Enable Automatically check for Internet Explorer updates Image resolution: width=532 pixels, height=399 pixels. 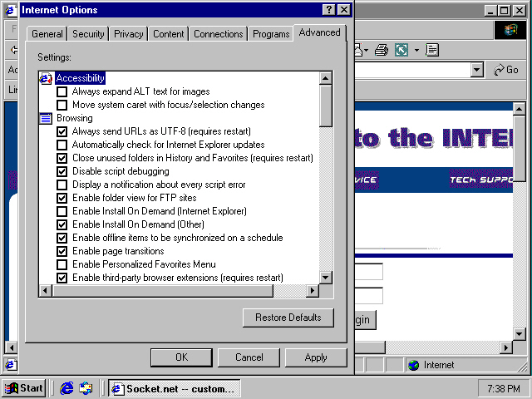(62, 145)
